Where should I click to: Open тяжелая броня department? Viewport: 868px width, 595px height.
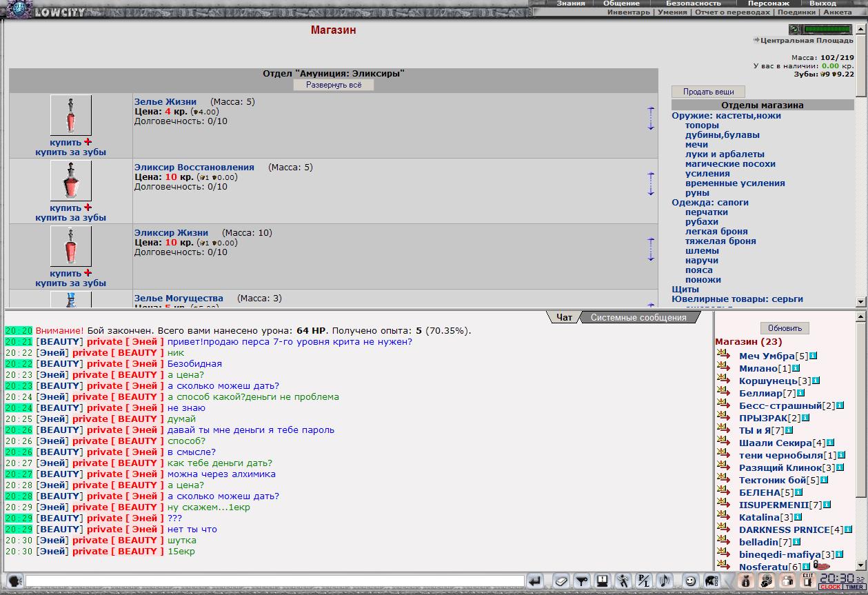click(720, 241)
